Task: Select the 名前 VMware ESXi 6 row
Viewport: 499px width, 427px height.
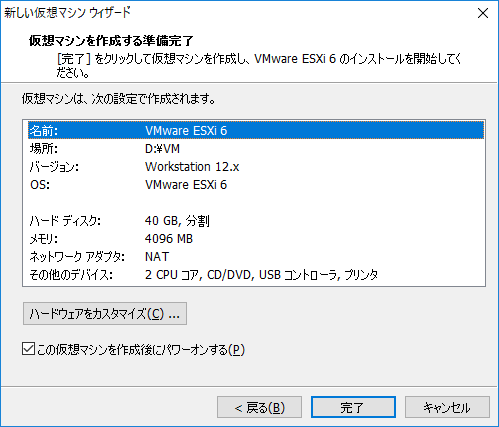Action: [x=256, y=130]
